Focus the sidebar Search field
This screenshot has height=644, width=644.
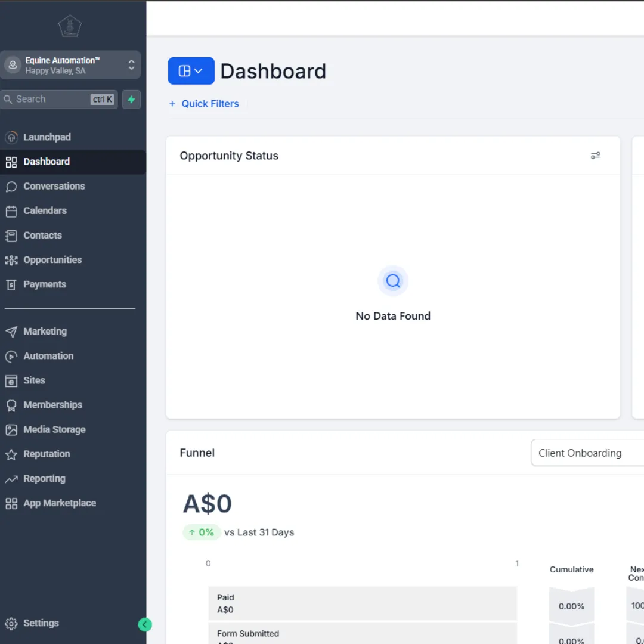(58, 100)
